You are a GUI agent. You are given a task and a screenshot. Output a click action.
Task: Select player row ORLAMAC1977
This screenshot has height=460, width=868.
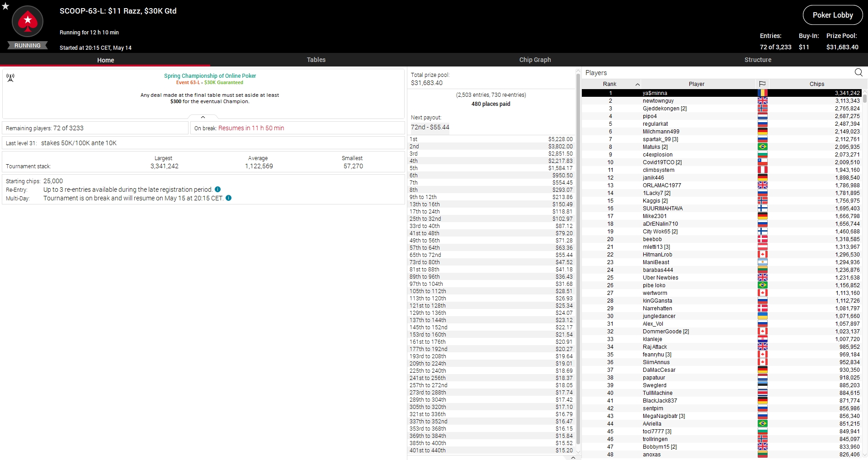[722, 185]
